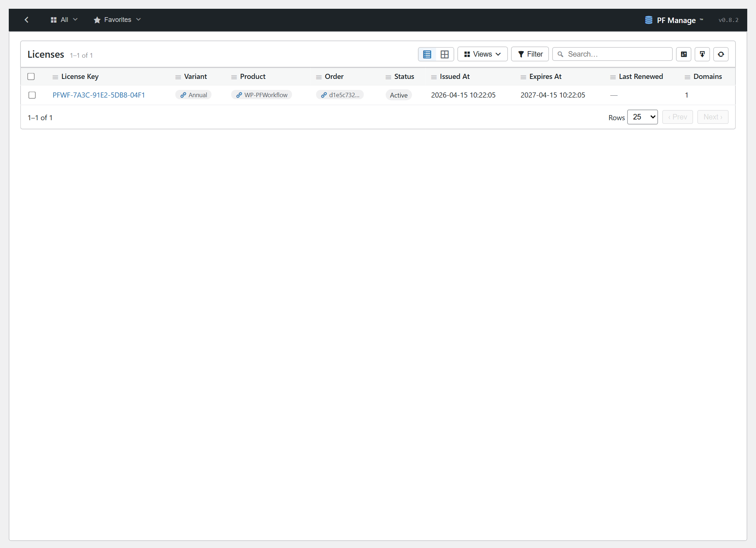
Task: Click the Active status badge
Action: click(398, 95)
